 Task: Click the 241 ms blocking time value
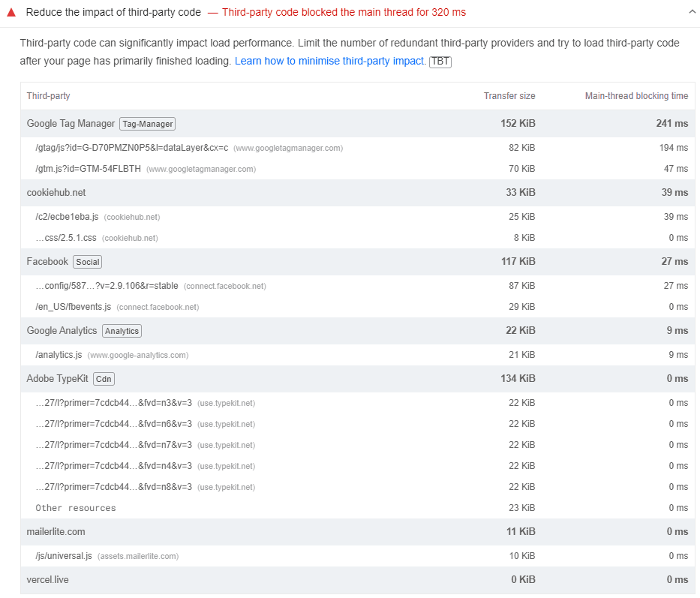pyautogui.click(x=672, y=124)
